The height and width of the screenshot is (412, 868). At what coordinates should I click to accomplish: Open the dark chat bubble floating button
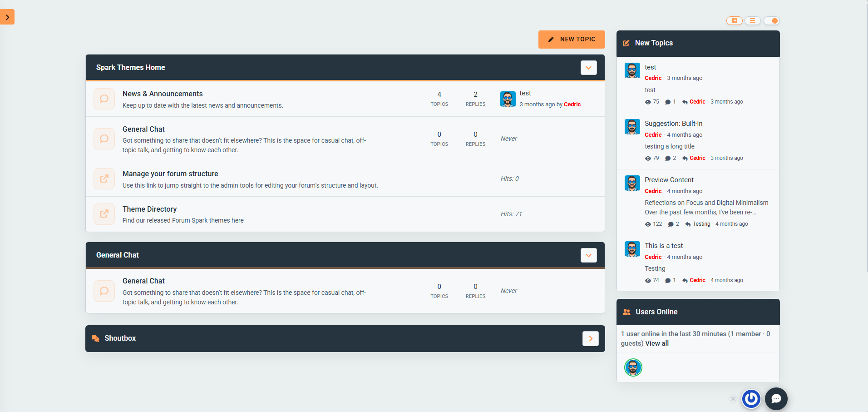click(x=776, y=399)
